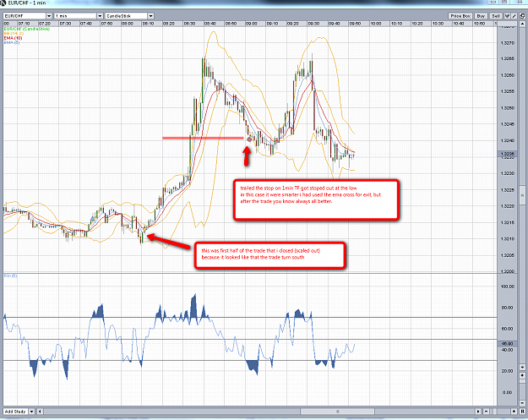Image resolution: width=528 pixels, height=420 pixels.
Task: Click the vertical scrollbar up arrow
Action: tap(522, 25)
